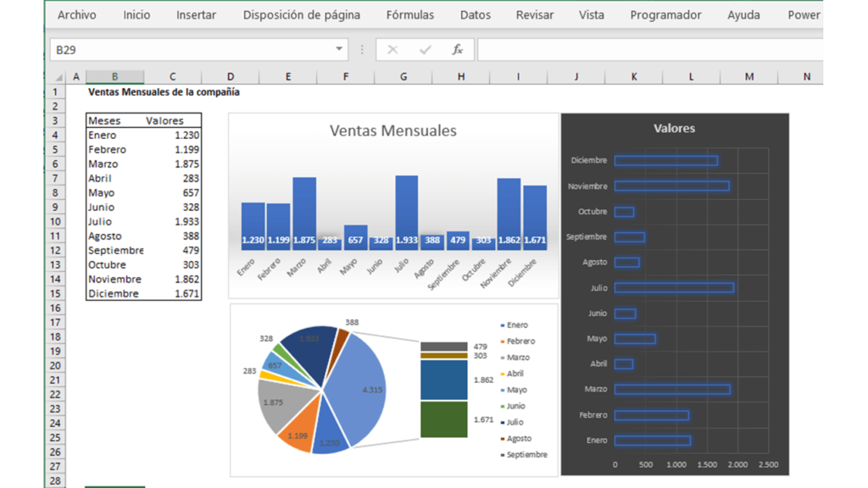Click the Valores title on dark chart
The height and width of the screenshot is (488, 868).
click(674, 129)
